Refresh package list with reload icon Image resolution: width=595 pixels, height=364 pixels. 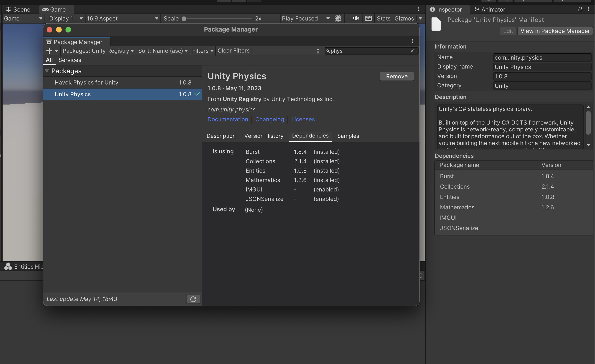click(x=193, y=299)
